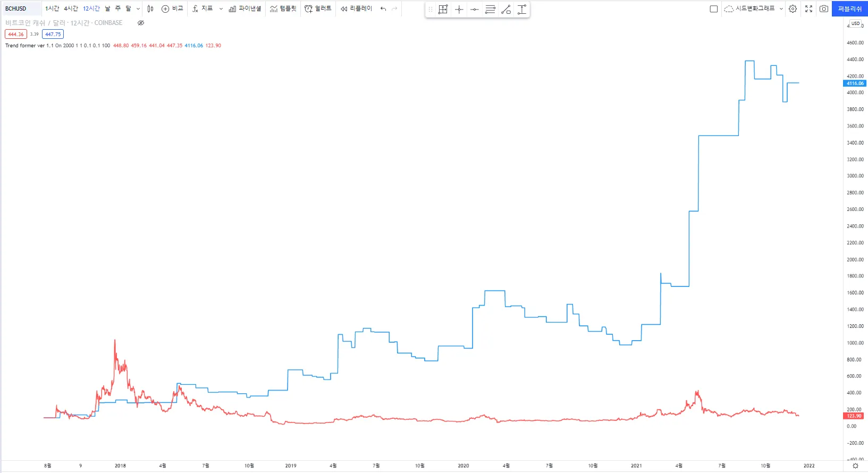Click the 비교 compare symbol button

[x=172, y=9]
